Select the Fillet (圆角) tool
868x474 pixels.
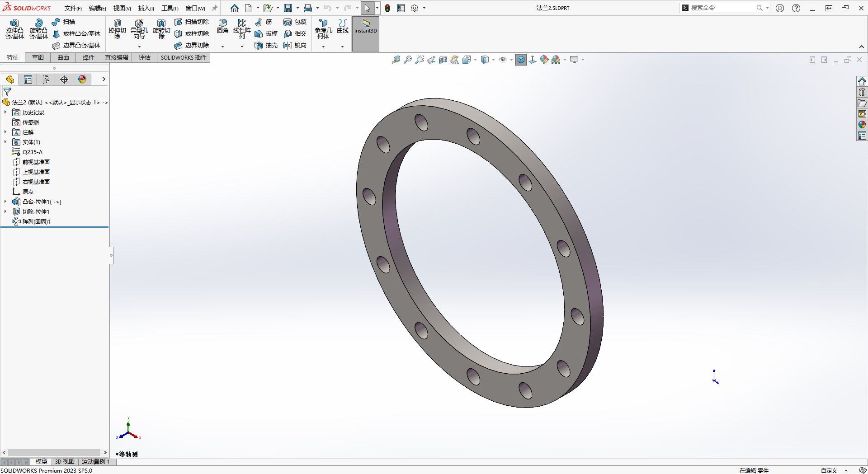click(223, 26)
